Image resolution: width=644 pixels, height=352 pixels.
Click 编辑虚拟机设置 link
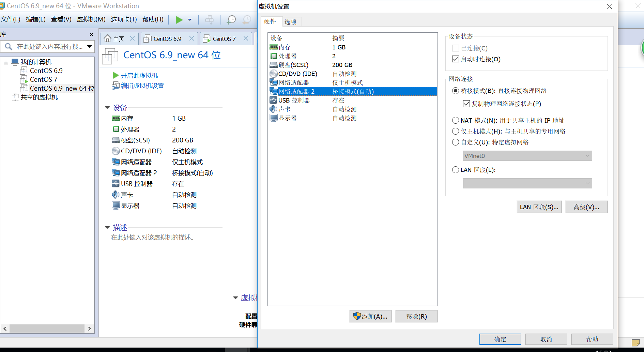[142, 86]
